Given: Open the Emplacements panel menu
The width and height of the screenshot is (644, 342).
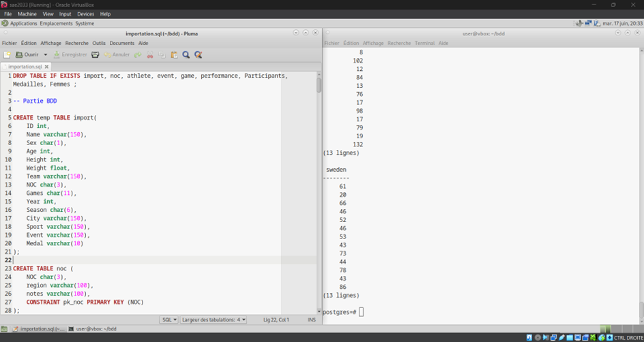Looking at the screenshot, I should (x=56, y=23).
